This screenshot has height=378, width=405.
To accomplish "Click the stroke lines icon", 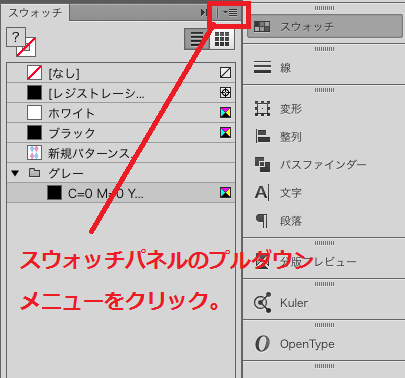I will tap(262, 67).
